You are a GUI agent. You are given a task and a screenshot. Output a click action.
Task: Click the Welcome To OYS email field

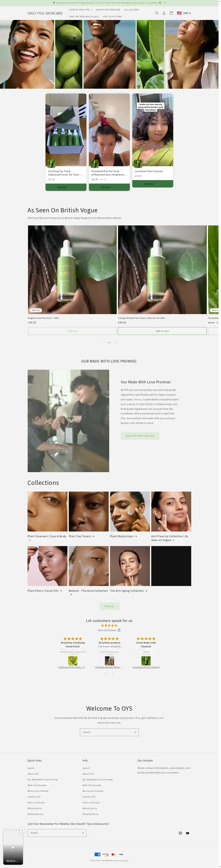tap(106, 732)
